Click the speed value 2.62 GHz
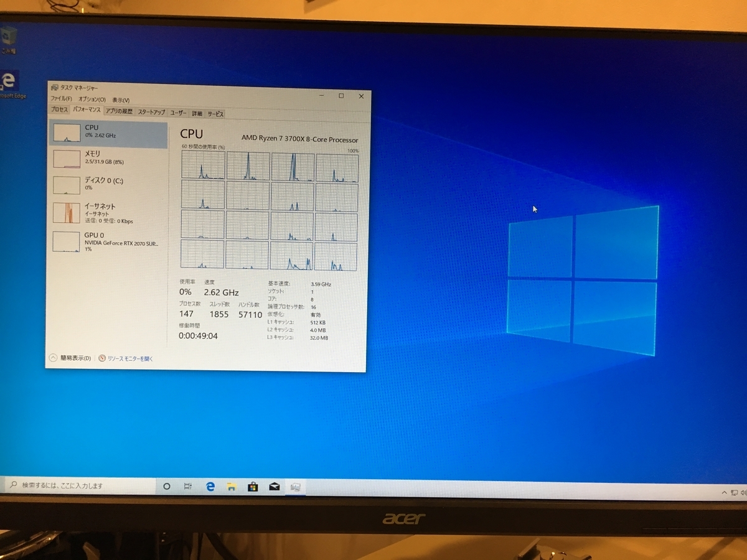747x560 pixels. tap(221, 292)
